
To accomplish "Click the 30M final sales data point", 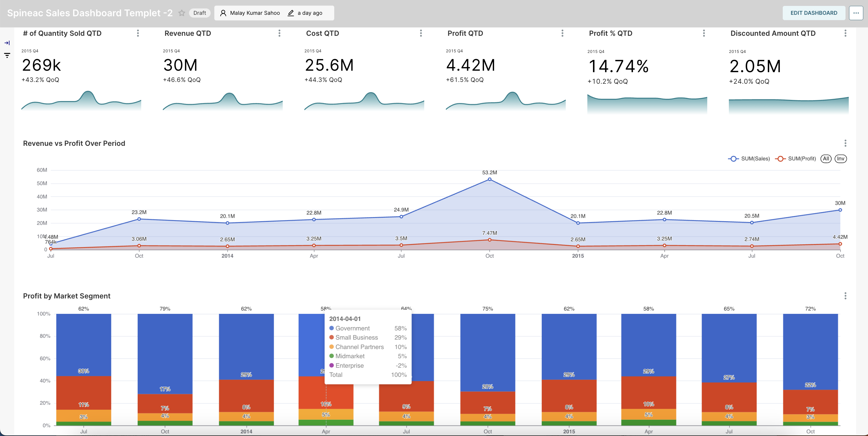I will tap(840, 210).
